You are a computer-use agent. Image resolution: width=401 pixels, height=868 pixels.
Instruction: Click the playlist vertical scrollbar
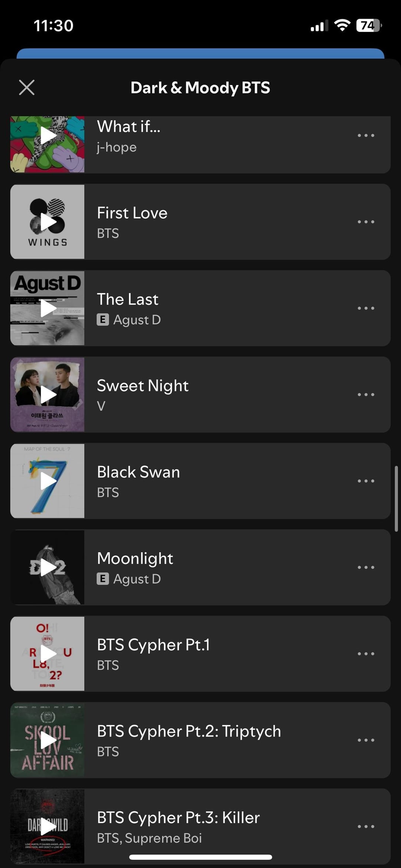[396, 498]
